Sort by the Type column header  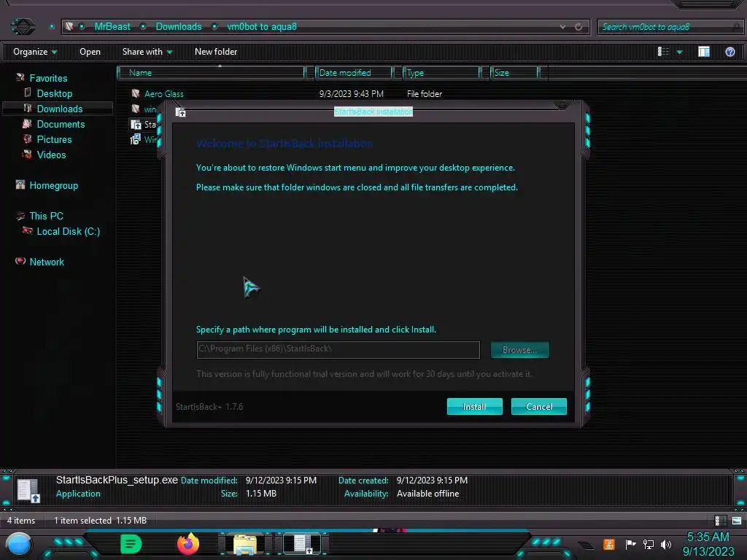pyautogui.click(x=441, y=73)
